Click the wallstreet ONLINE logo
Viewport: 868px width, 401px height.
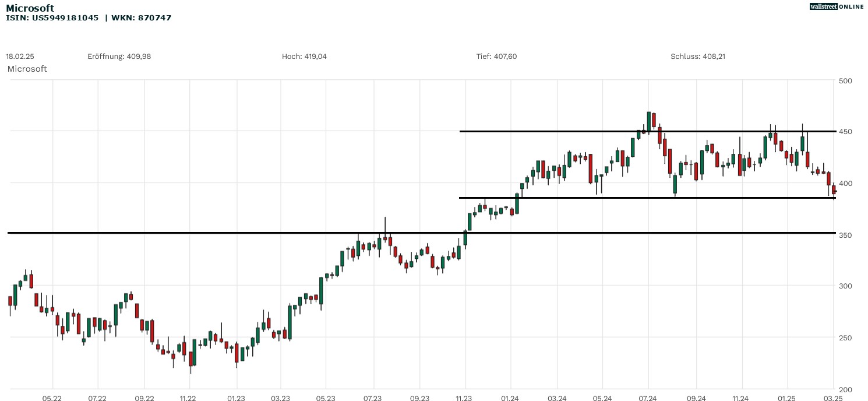pyautogui.click(x=836, y=6)
